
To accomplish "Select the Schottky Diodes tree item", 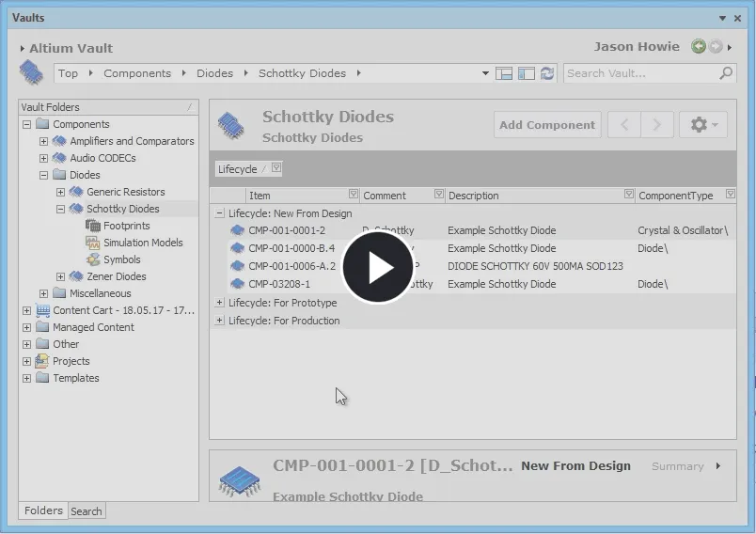I will click(123, 209).
